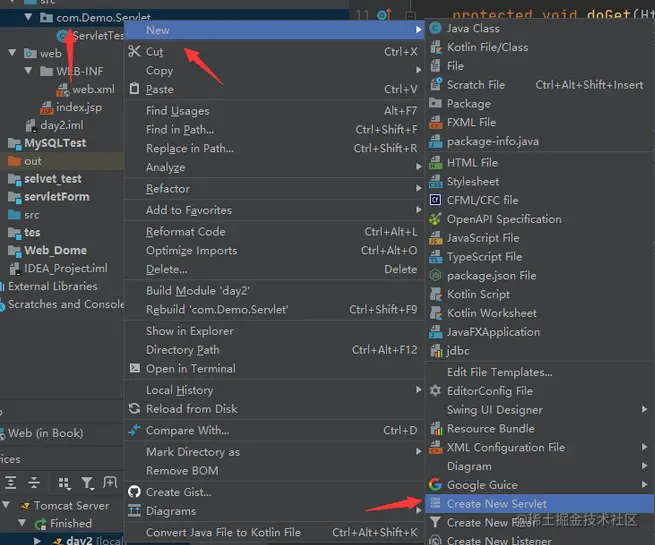Collapse the web folder tree node
The width and height of the screenshot is (655, 545).
12,53
